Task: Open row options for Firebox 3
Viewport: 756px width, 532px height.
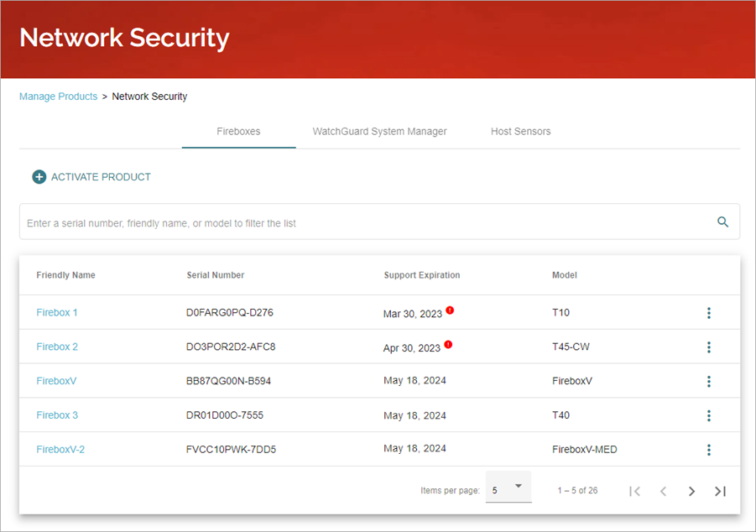Action: tap(709, 415)
